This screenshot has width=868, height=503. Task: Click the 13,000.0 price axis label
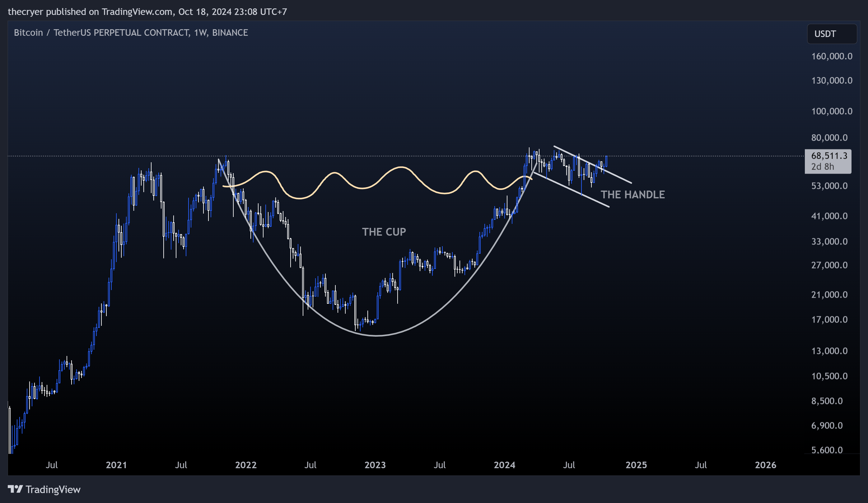(829, 351)
